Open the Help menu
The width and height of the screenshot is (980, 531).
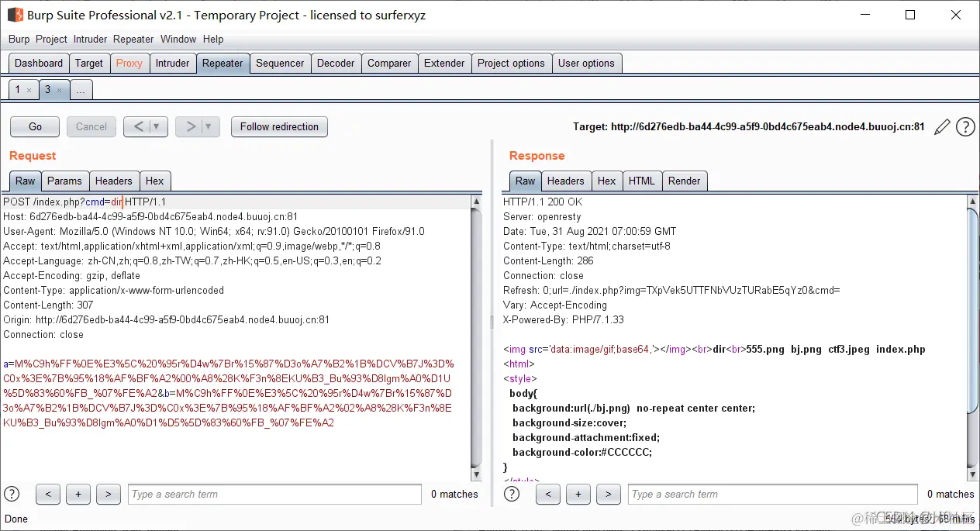[213, 39]
